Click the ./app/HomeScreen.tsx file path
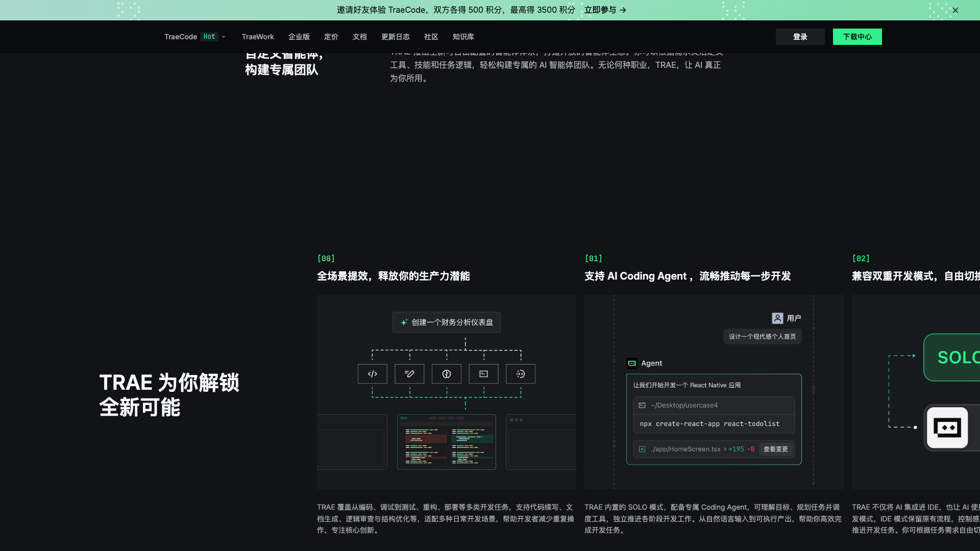This screenshot has width=980, height=551. pos(685,449)
